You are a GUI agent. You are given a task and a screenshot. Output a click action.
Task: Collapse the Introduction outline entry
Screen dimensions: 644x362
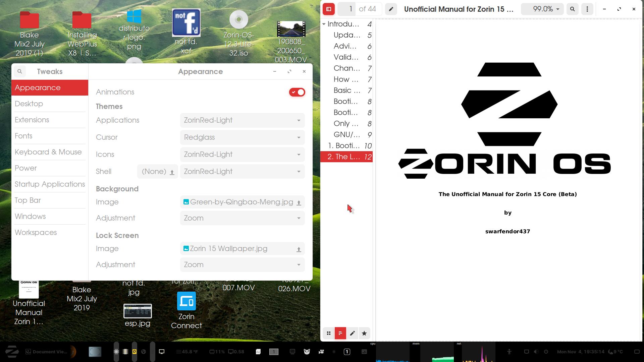tap(324, 24)
